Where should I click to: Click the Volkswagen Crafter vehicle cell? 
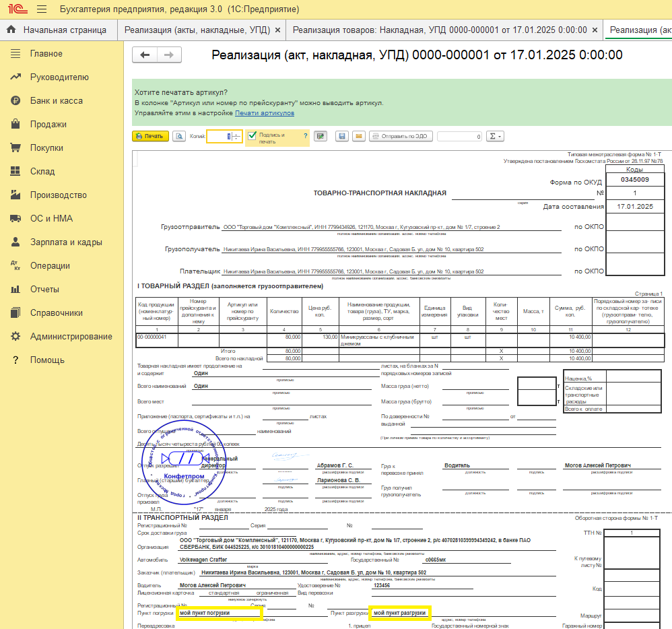coord(253,560)
